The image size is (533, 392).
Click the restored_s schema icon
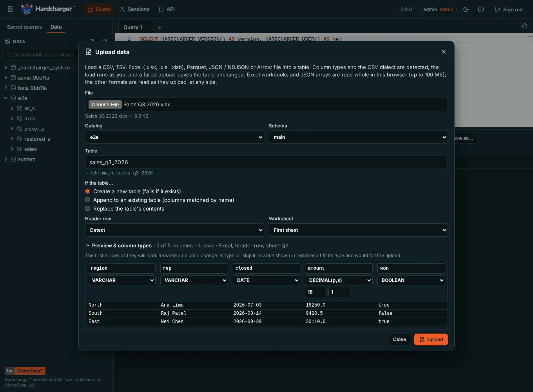tap(20, 139)
